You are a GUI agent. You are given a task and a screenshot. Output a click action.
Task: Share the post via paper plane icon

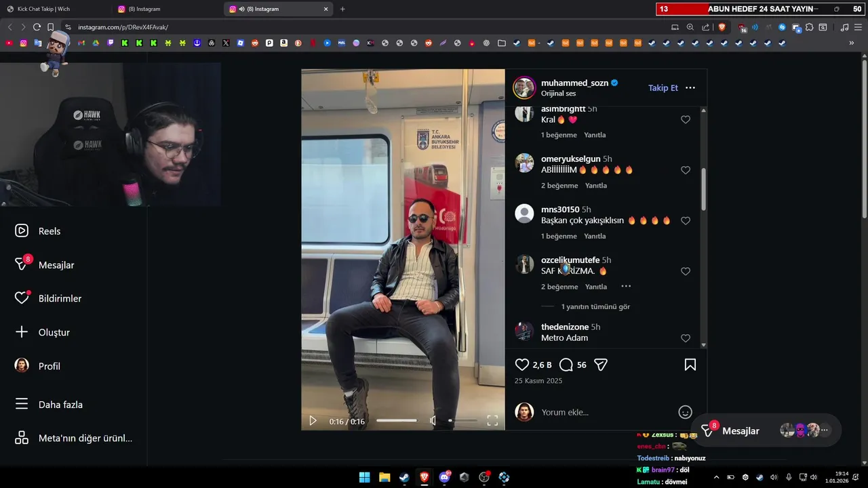[x=600, y=365]
